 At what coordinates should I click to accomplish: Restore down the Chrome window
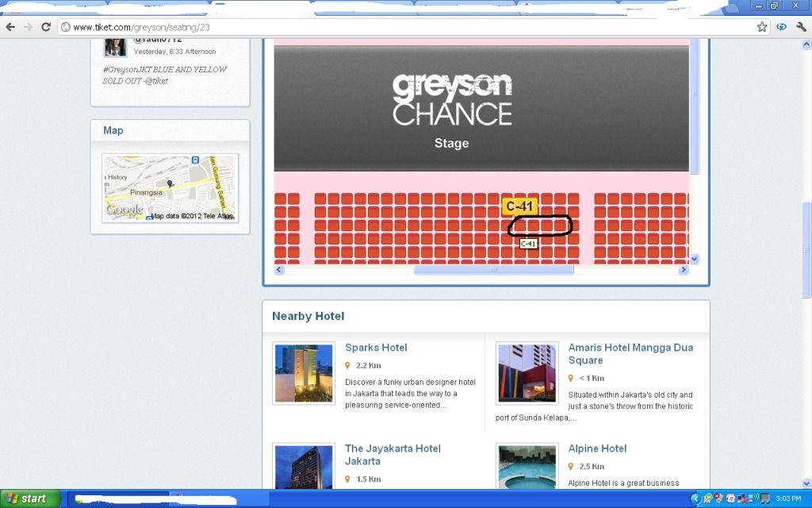(x=774, y=6)
